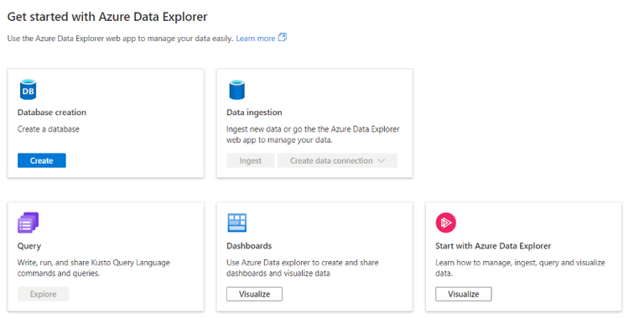Click Visualize under Dashboards
Image resolution: width=644 pixels, height=319 pixels.
click(x=254, y=294)
